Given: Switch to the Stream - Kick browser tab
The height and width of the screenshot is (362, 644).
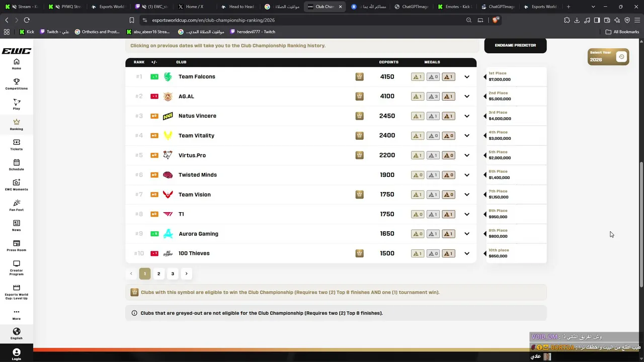Looking at the screenshot, I should click(x=21, y=7).
